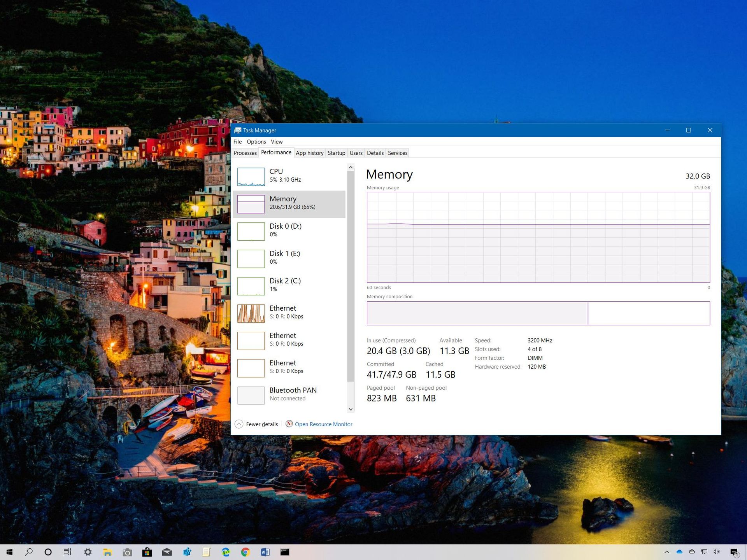The height and width of the screenshot is (560, 747).
Task: Open Resource Monitor
Action: 323,424
